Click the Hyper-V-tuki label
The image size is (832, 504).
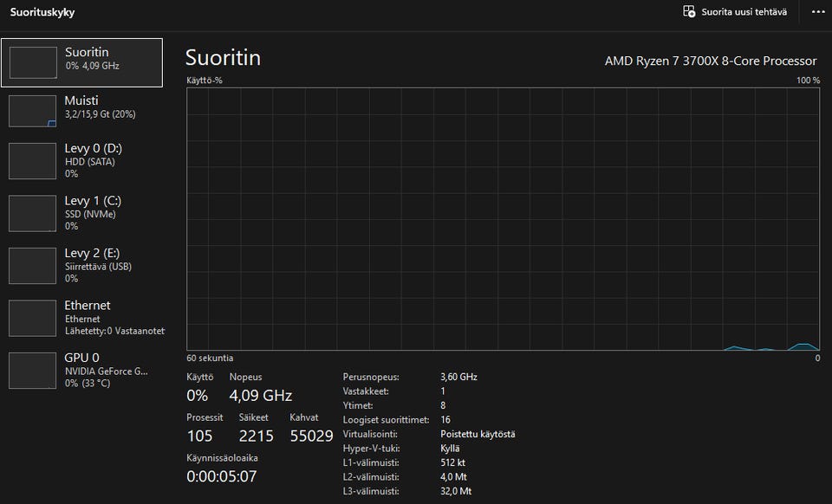point(372,449)
